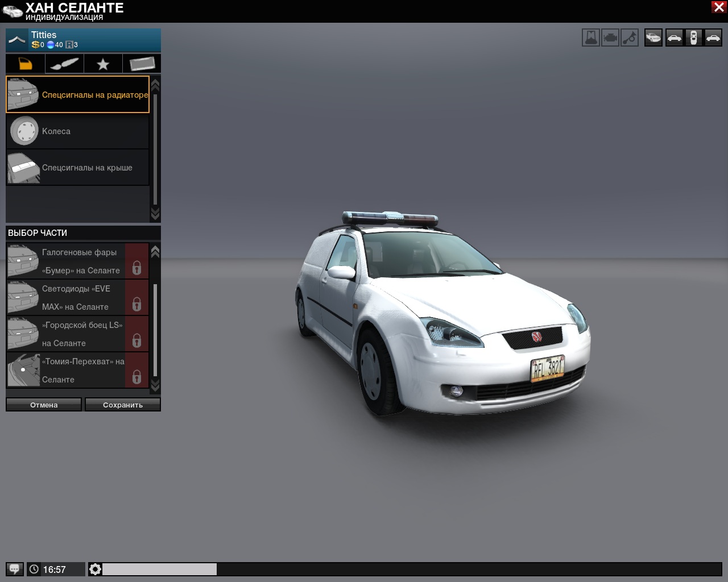Expand parts list with down chevron
The height and width of the screenshot is (582, 728).
pos(155,385)
